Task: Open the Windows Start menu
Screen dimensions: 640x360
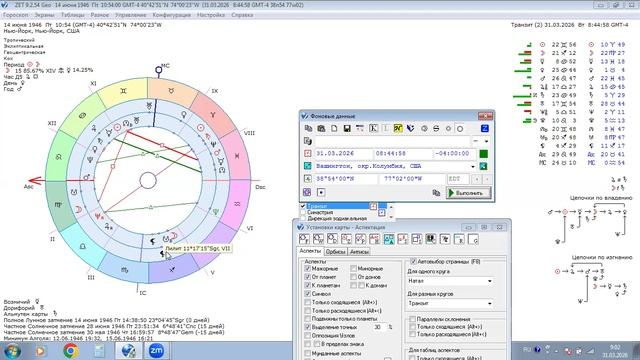Action: 12,351
